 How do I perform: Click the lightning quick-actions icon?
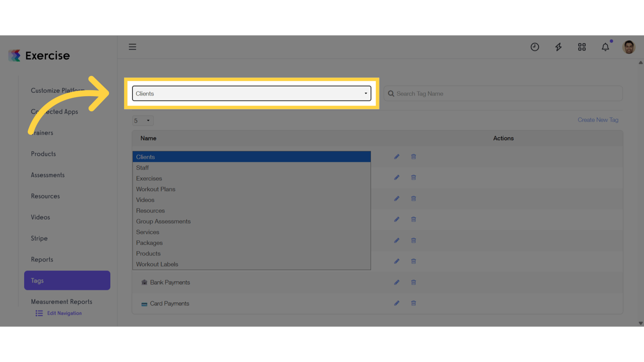[558, 47]
